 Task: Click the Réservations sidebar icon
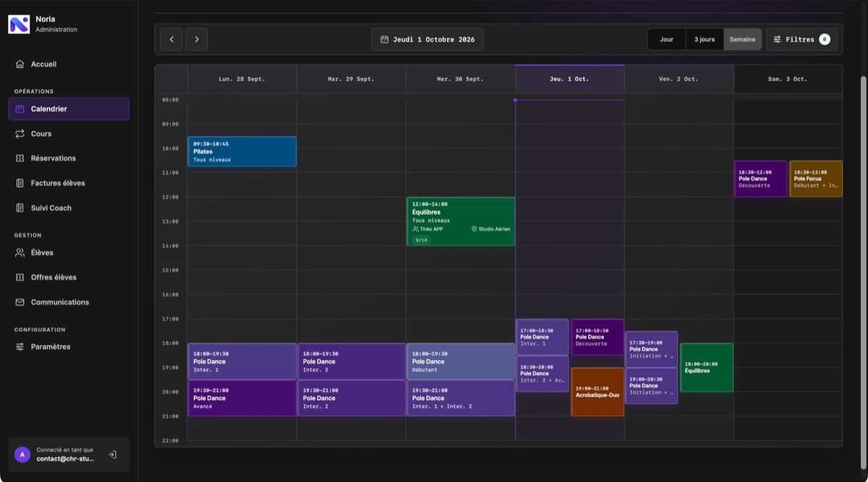20,158
